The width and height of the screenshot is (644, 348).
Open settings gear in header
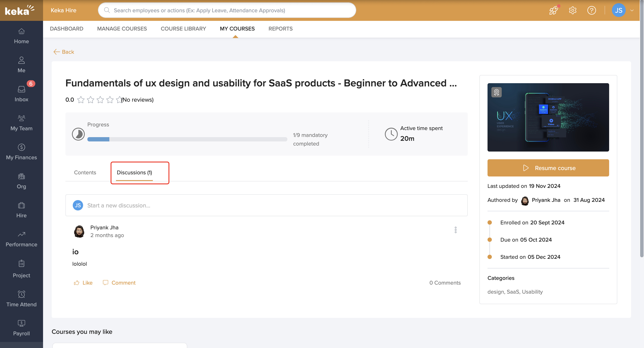573,11
